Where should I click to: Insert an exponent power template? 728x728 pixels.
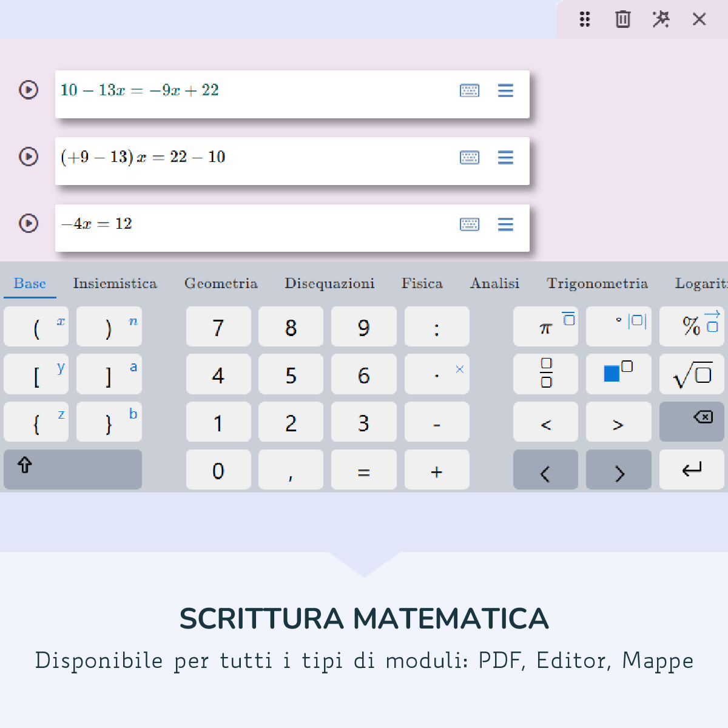[619, 374]
